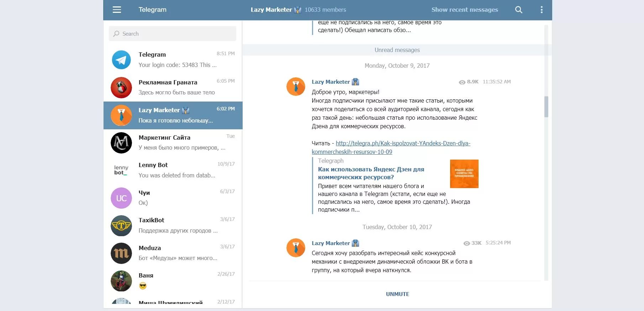Click the Маркетинг Сайта avatar
The height and width of the screenshot is (311, 644).
[x=121, y=142]
